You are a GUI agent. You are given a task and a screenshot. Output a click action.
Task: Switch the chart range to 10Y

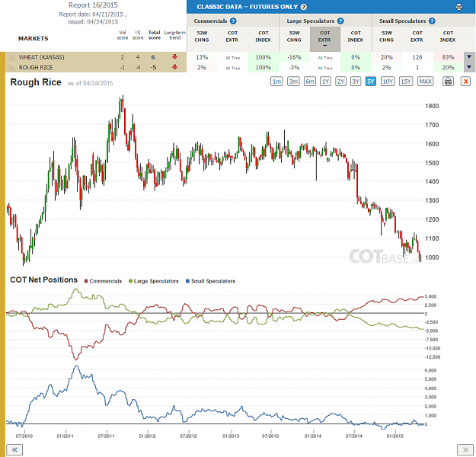[x=388, y=81]
